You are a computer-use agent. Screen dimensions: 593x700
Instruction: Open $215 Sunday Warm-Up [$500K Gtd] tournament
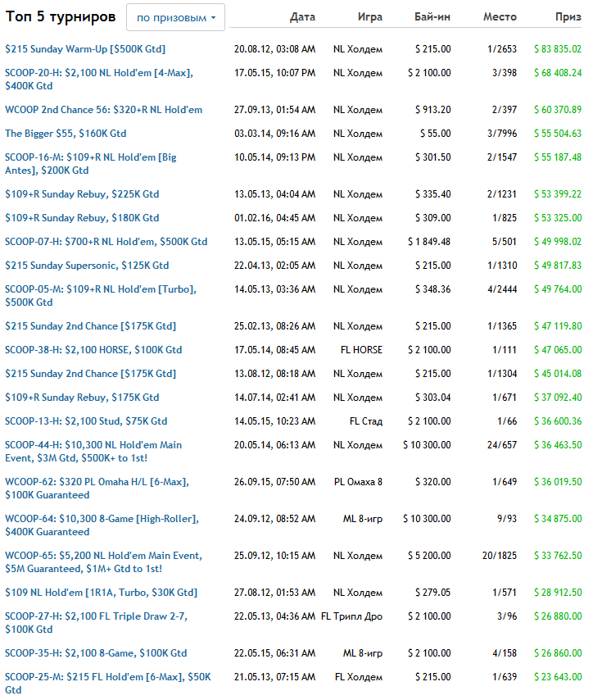click(85, 49)
